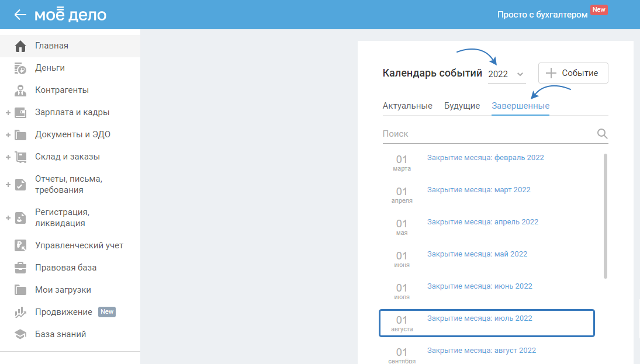
Task: Open Закрытие месяца: июнь 2022
Action: coord(480,286)
